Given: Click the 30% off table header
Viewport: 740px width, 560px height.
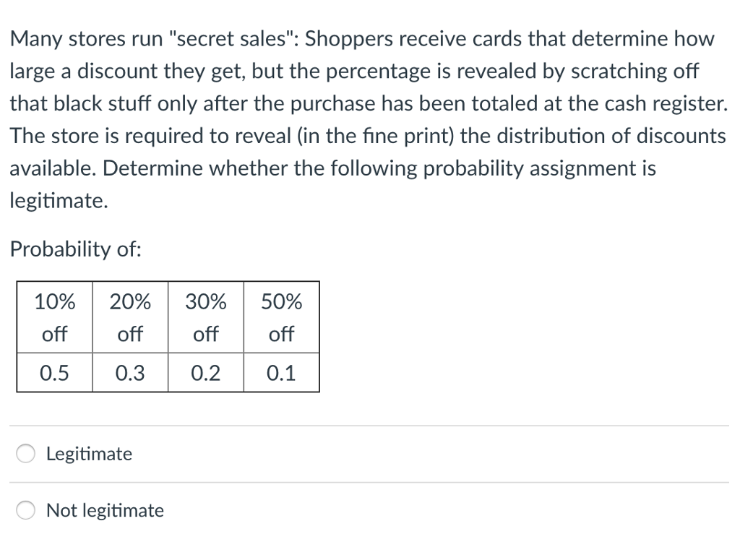Looking at the screenshot, I should tap(206, 316).
